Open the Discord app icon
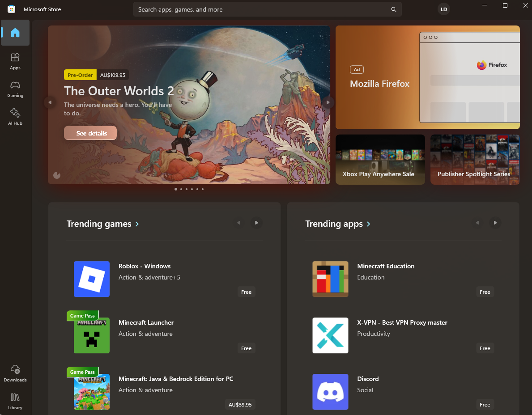 [x=330, y=392]
